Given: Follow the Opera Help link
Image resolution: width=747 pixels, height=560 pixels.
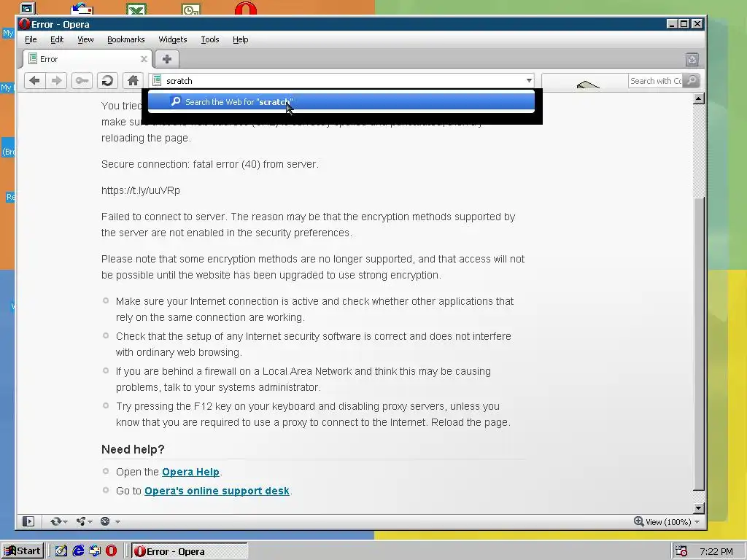Looking at the screenshot, I should point(190,472).
